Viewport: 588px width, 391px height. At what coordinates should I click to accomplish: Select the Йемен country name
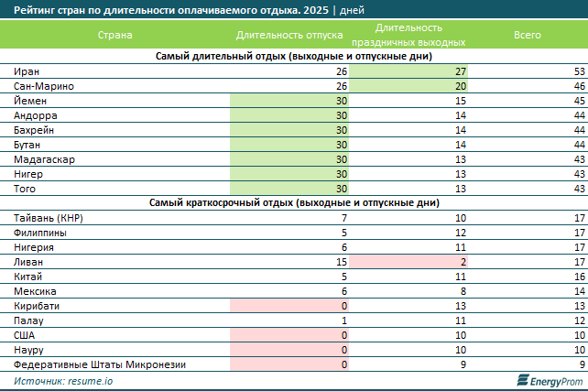click(x=30, y=101)
